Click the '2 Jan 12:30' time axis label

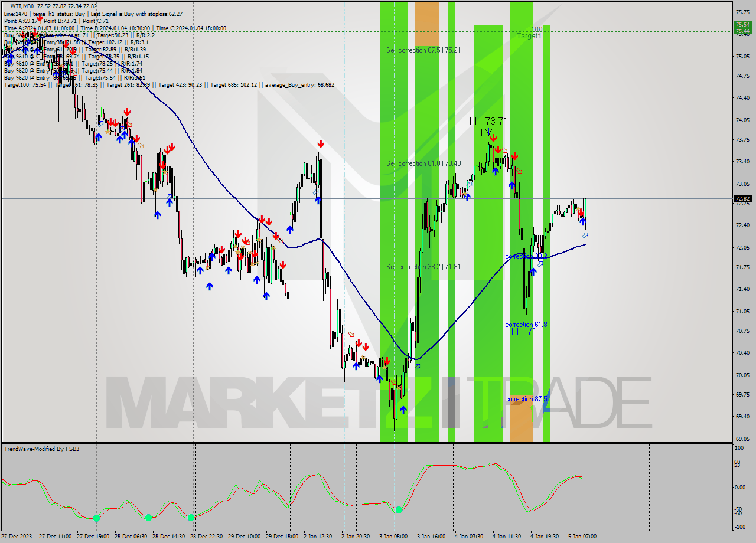317,537
